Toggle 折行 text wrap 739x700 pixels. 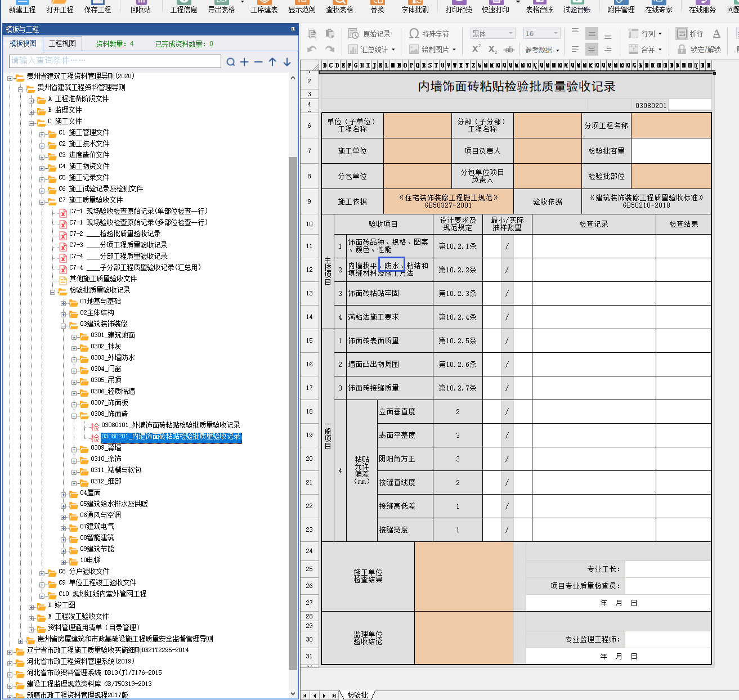[x=689, y=34]
